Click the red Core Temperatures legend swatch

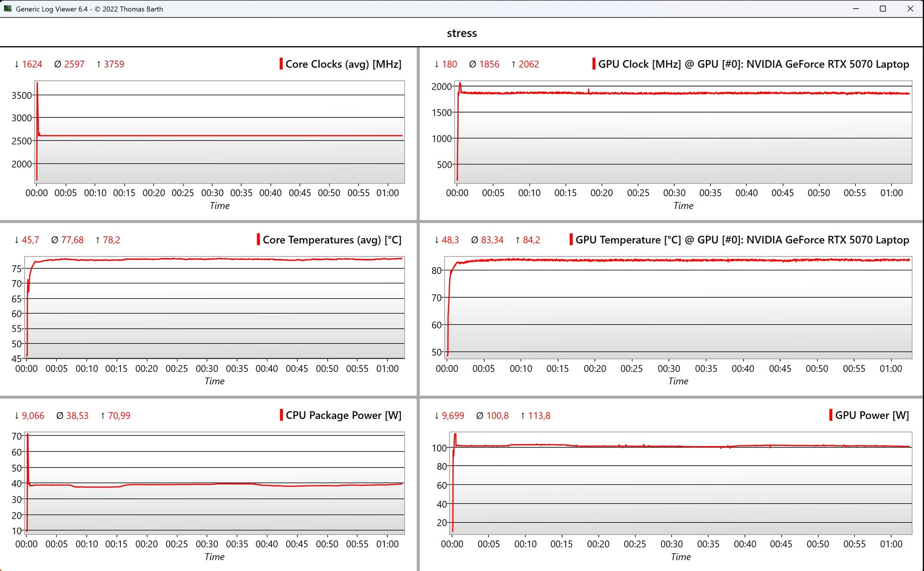click(258, 240)
